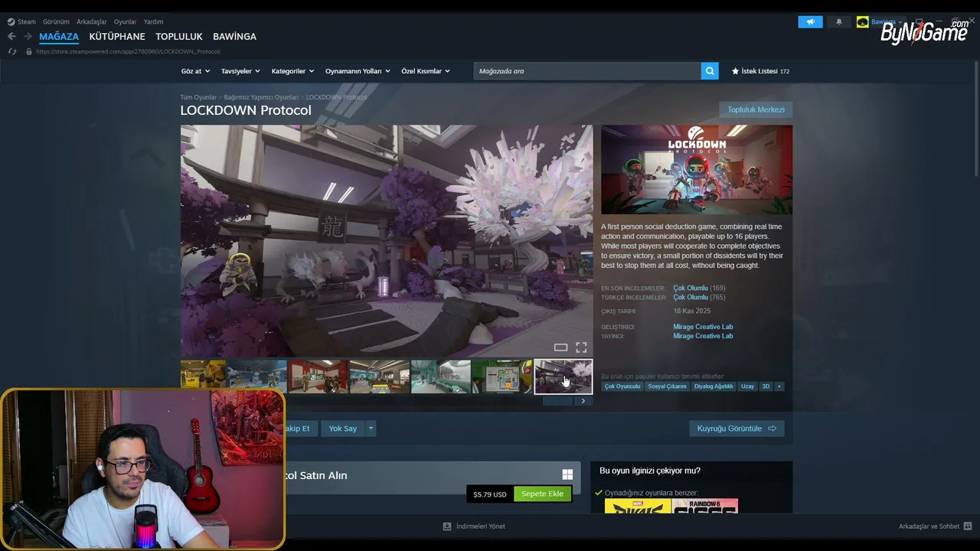The image size is (980, 551).
Task: Open İstek Listesi wishlist link
Action: 760,71
